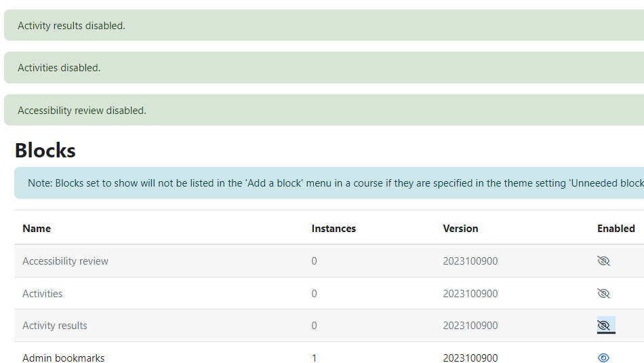Click Accessibility review instances value 0
The height and width of the screenshot is (363, 644).
pos(314,261)
